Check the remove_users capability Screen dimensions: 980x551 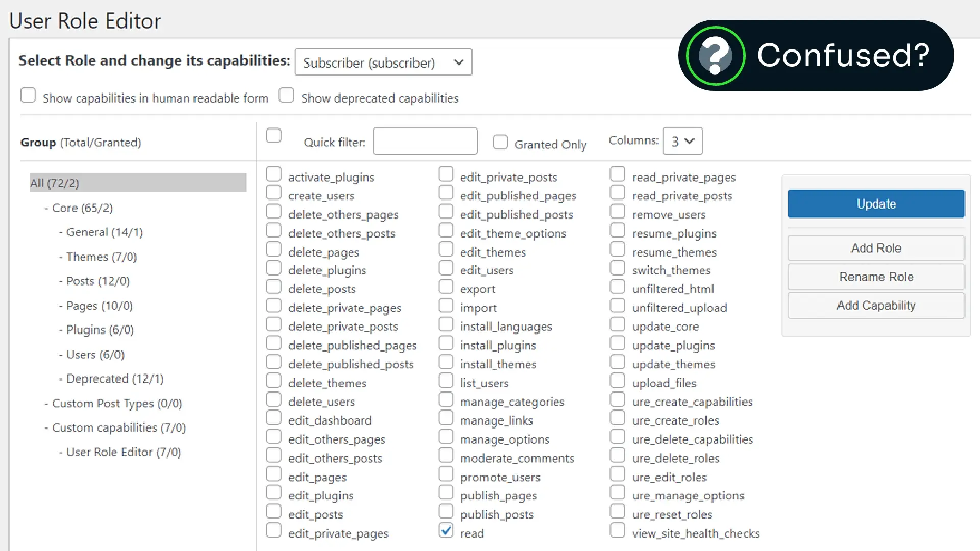[618, 212]
